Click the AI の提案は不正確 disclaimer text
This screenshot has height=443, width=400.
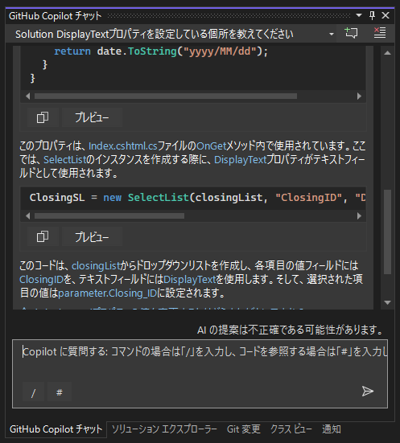pyautogui.click(x=290, y=330)
